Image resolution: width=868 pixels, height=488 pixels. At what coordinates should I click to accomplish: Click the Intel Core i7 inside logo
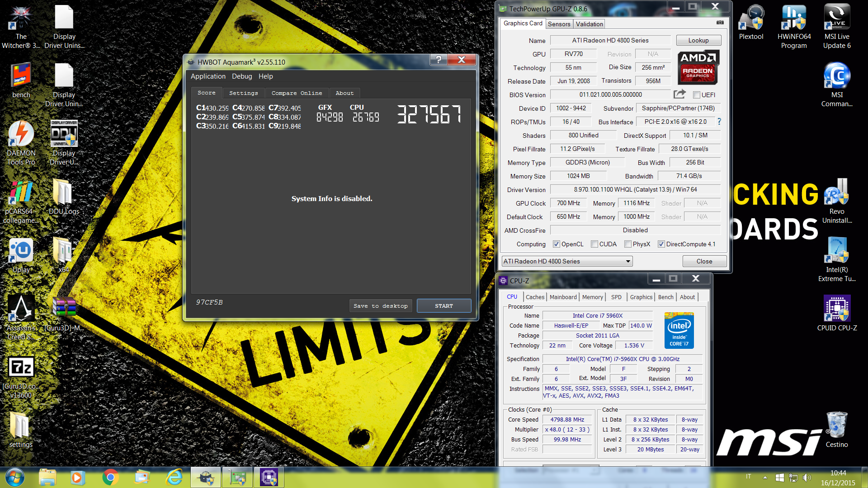[679, 330]
